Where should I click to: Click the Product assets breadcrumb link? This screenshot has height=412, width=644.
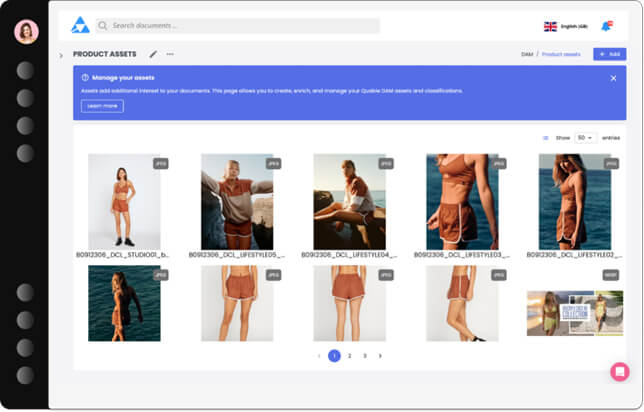click(561, 54)
